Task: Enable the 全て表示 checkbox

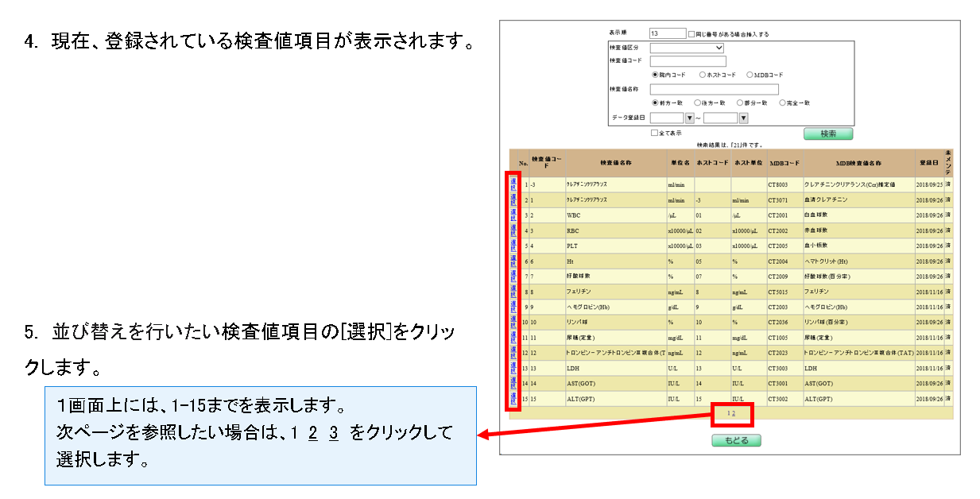Action: (654, 133)
